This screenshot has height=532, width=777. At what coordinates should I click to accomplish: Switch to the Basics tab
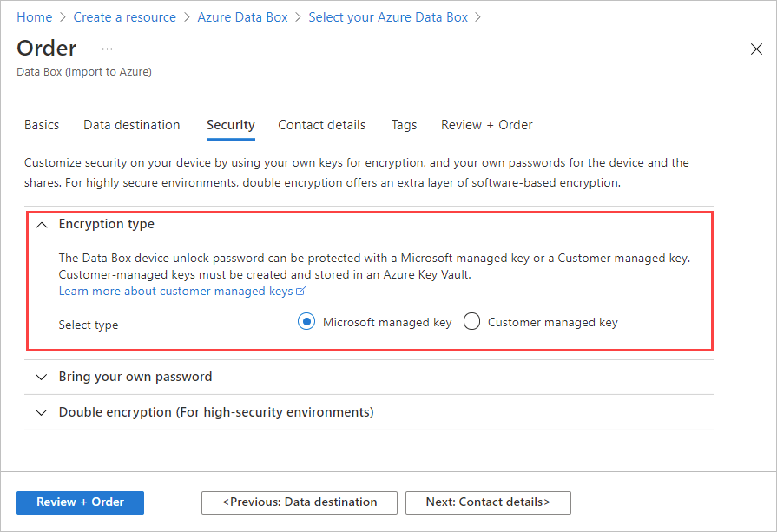click(x=42, y=125)
